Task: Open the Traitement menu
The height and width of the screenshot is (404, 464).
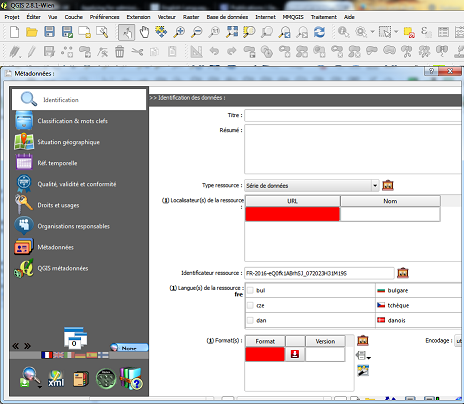Action: pyautogui.click(x=324, y=17)
